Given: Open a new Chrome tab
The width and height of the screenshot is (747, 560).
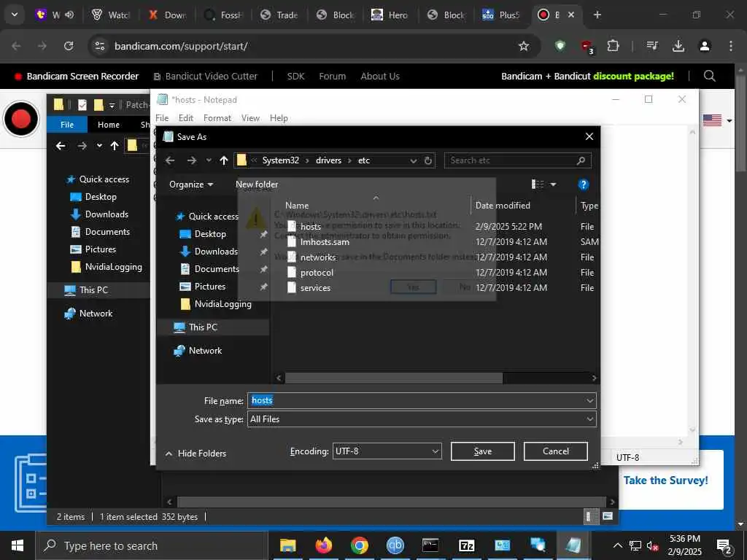Looking at the screenshot, I should [597, 15].
